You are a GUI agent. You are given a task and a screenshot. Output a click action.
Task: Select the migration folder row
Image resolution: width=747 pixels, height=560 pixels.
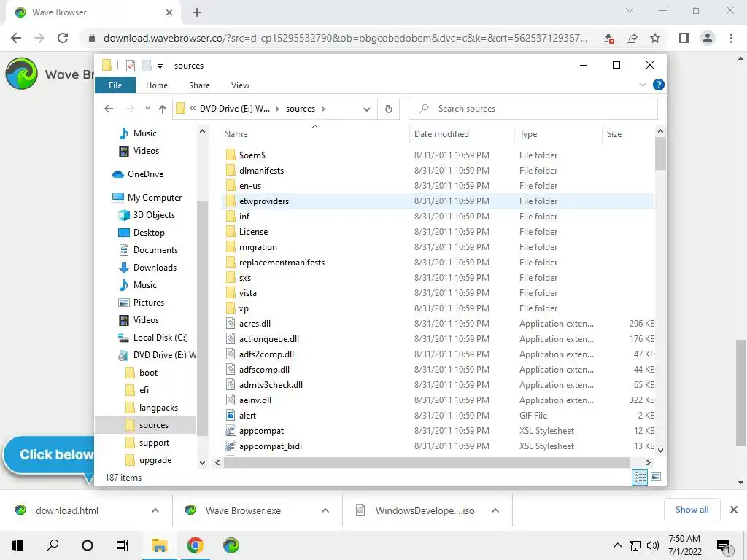click(438, 247)
